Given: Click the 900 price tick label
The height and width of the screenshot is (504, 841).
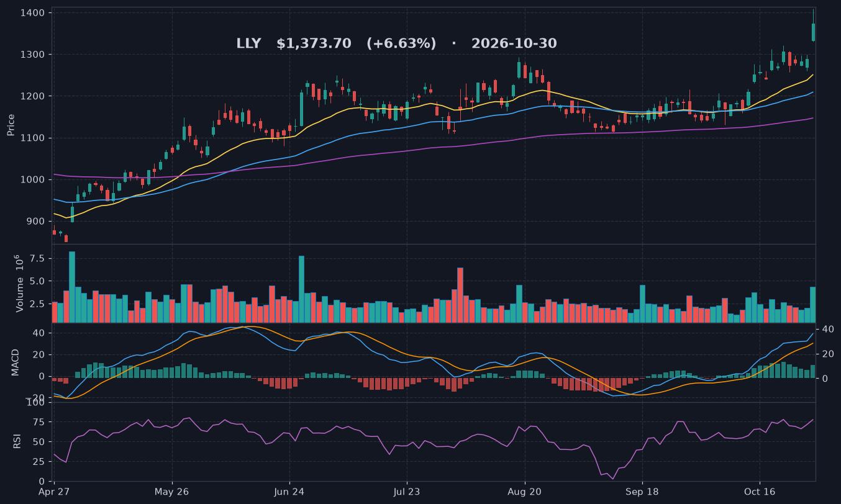Looking at the screenshot, I should coord(35,222).
